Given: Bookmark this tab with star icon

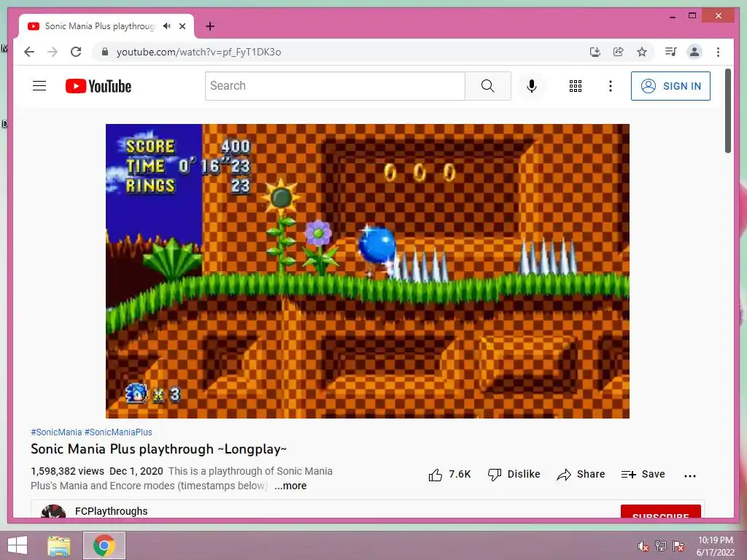Looking at the screenshot, I should 642,52.
